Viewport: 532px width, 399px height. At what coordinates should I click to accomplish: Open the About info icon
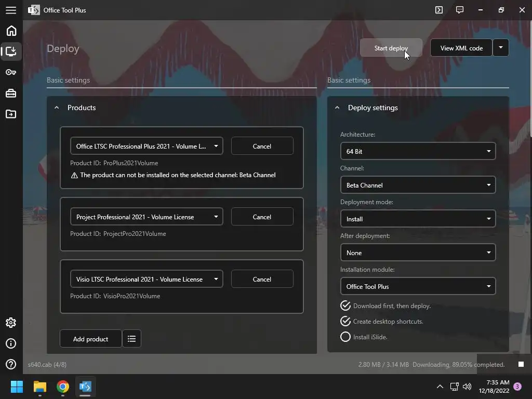tap(11, 343)
